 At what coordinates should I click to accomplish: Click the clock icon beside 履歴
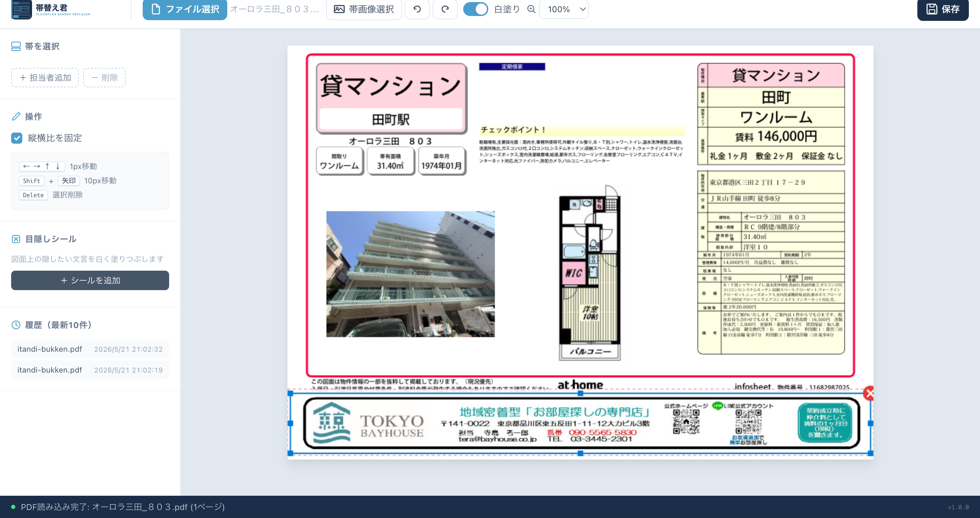coord(16,325)
